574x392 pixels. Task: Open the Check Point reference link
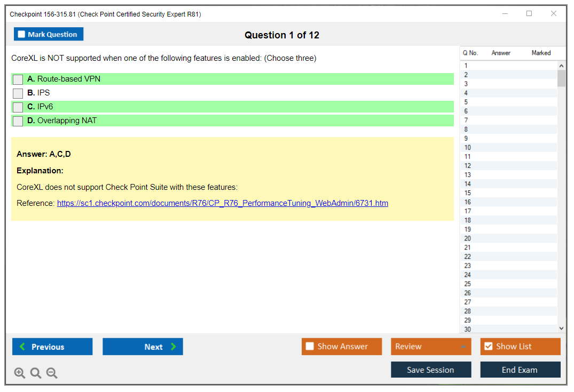[x=222, y=203]
